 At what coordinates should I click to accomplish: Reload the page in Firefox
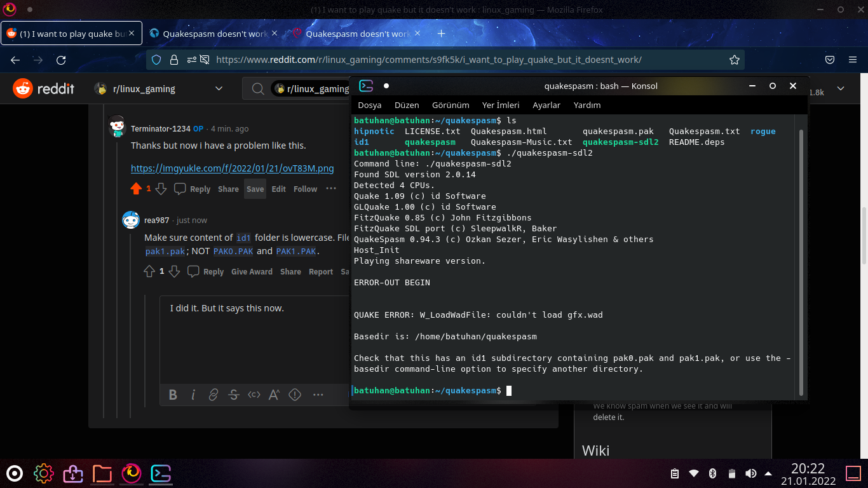coord(61,60)
